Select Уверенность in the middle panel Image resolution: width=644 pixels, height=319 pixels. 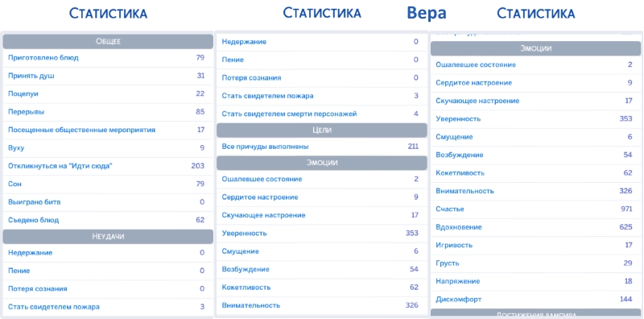tap(322, 234)
